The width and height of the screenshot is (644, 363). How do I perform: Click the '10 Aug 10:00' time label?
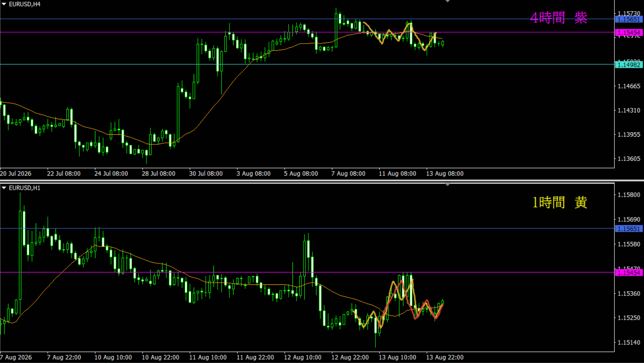(113, 357)
